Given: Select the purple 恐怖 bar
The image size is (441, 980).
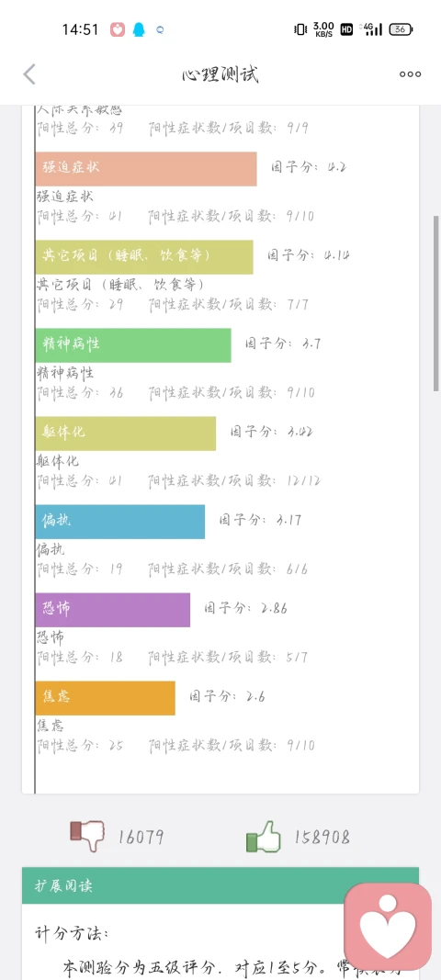Looking at the screenshot, I should click(x=113, y=609).
